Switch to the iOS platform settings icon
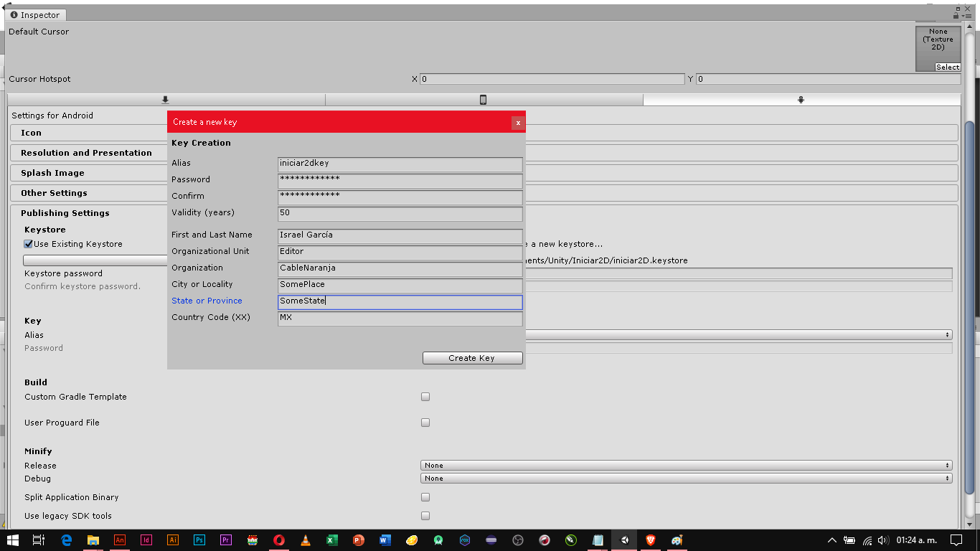 (484, 100)
